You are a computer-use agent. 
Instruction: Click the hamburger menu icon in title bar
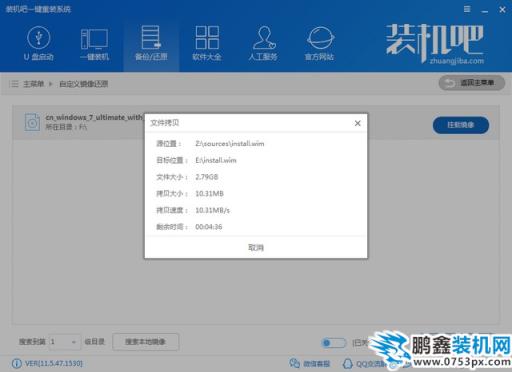(x=467, y=9)
